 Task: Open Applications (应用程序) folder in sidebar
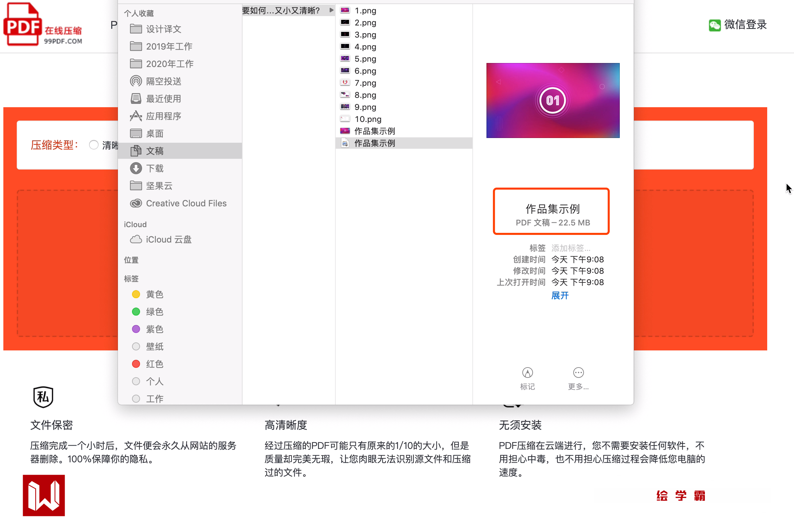point(163,116)
